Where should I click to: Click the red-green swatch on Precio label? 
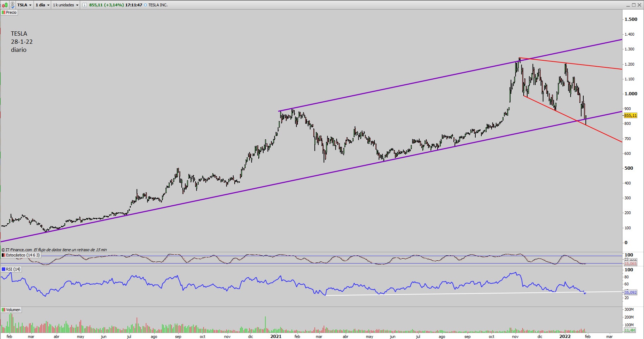point(4,12)
